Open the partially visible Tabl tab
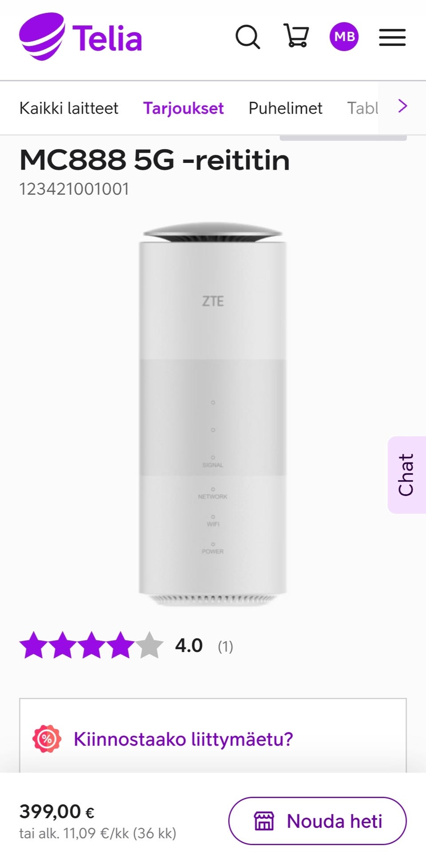 (363, 108)
